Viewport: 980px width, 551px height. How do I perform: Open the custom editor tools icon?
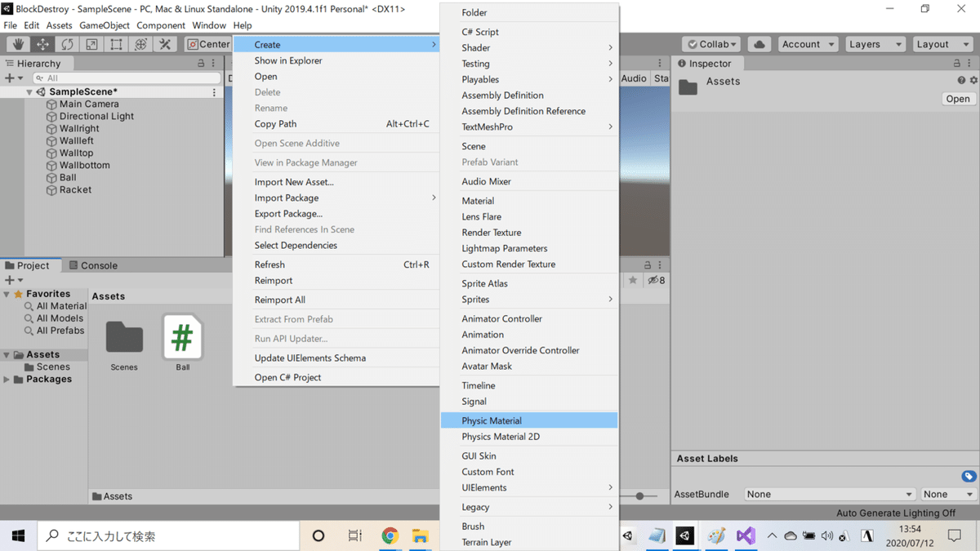coord(165,44)
